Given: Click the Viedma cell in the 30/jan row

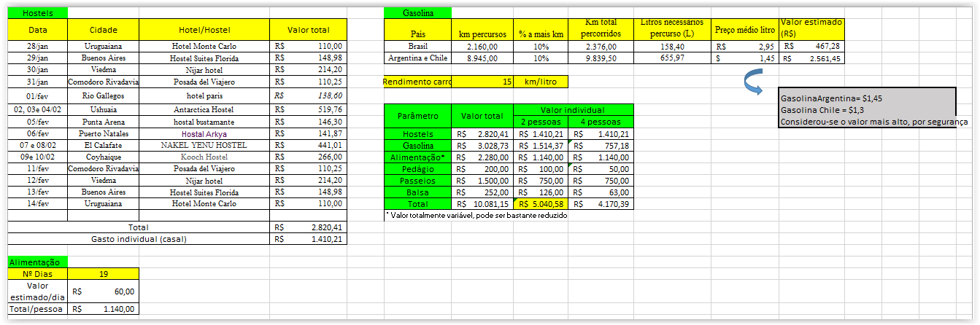Looking at the screenshot, I should pos(103,69).
